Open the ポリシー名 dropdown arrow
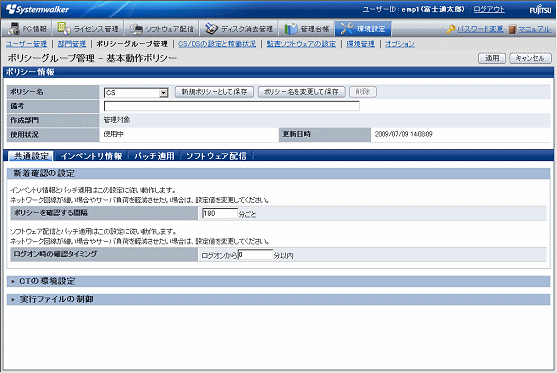 163,93
